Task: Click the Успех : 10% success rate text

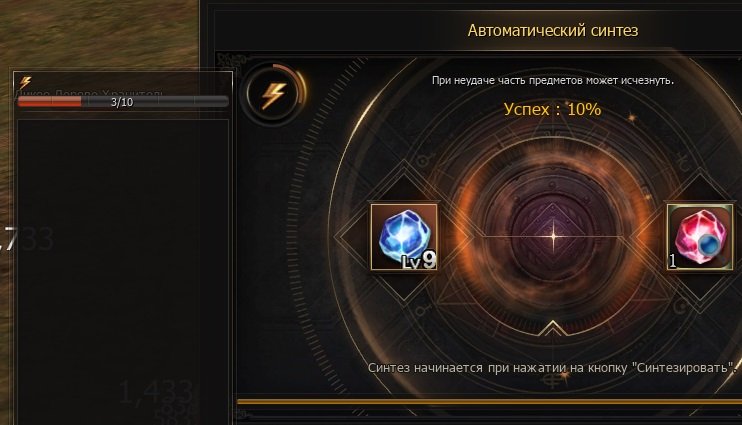Action: point(552,109)
